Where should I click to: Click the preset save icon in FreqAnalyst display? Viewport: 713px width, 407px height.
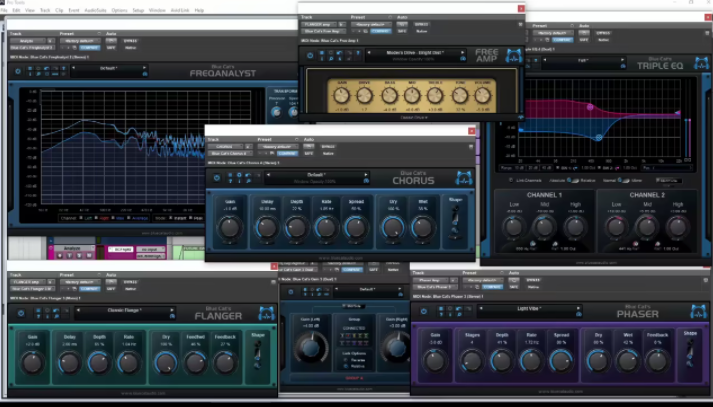coord(145,74)
